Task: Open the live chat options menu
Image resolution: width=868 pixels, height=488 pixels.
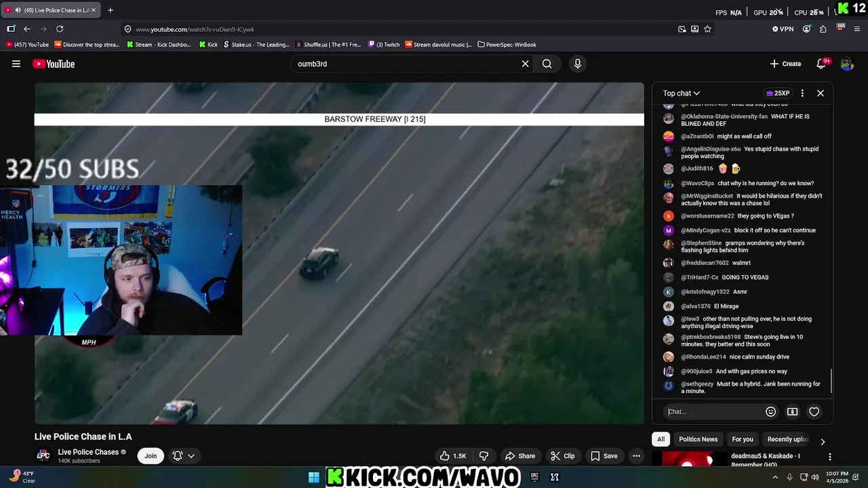Action: tap(802, 94)
